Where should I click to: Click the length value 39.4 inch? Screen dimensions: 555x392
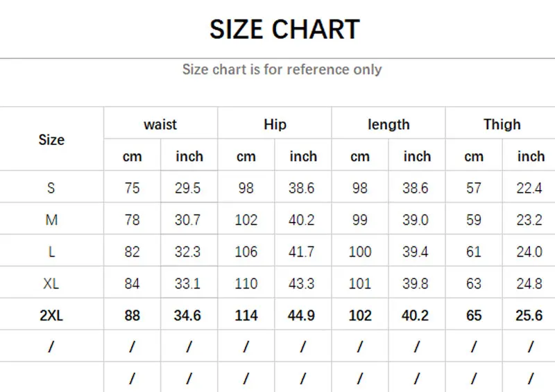tap(416, 252)
